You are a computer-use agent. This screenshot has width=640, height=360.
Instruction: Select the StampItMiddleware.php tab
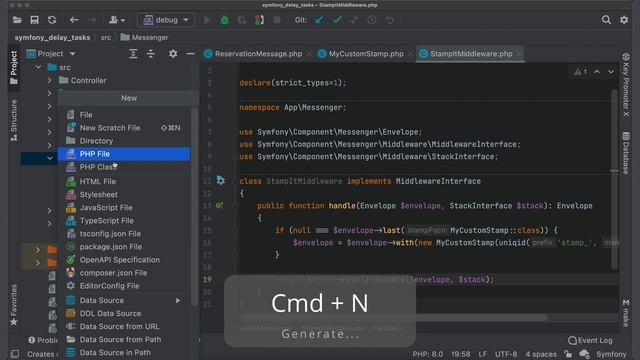pyautogui.click(x=471, y=54)
